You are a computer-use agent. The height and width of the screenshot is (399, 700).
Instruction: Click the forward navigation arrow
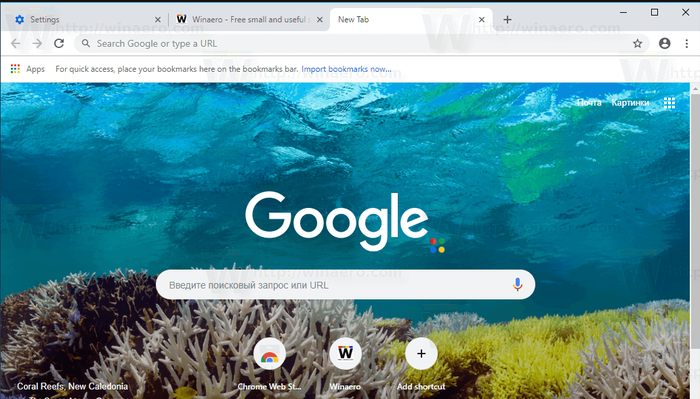pos(37,44)
